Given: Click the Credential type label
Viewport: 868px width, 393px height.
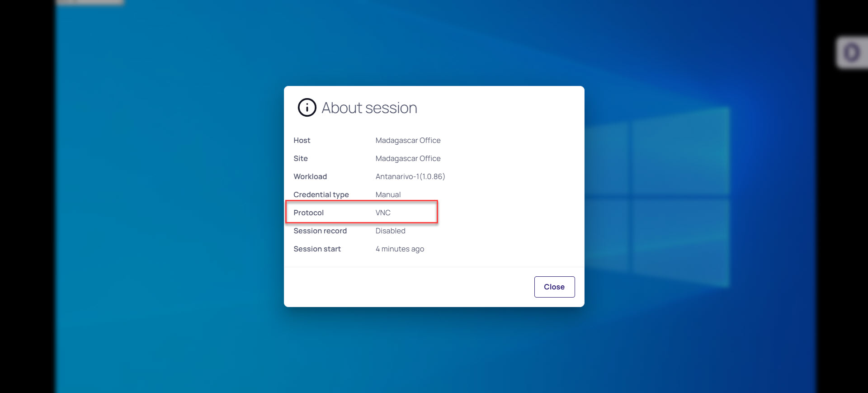Looking at the screenshot, I should [x=321, y=194].
